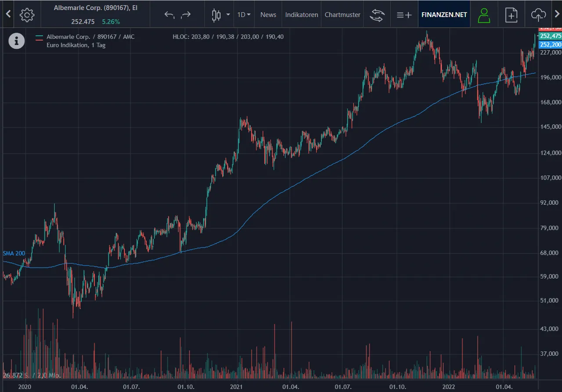
Task: Click the add-to-list lines plus icon
Action: tap(404, 14)
